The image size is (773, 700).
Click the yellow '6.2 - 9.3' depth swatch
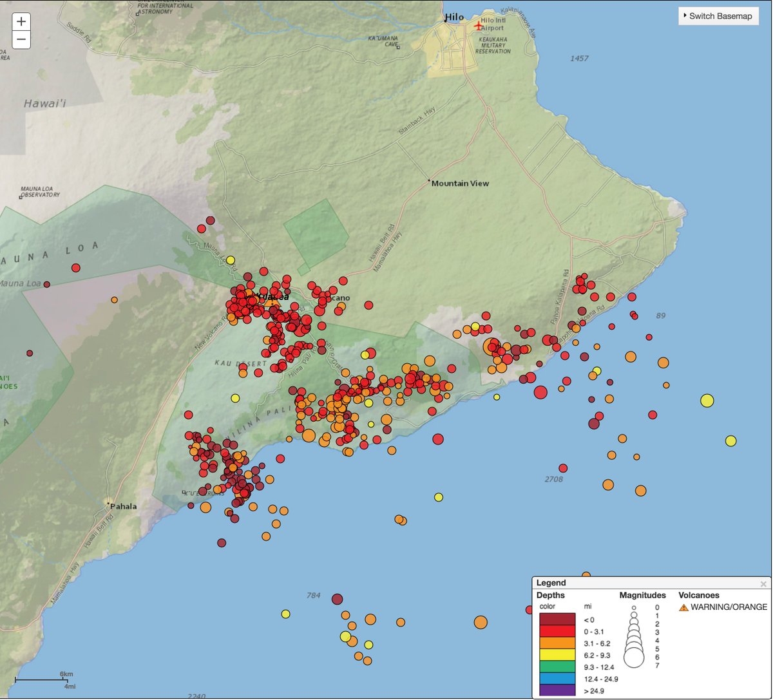pyautogui.click(x=557, y=656)
